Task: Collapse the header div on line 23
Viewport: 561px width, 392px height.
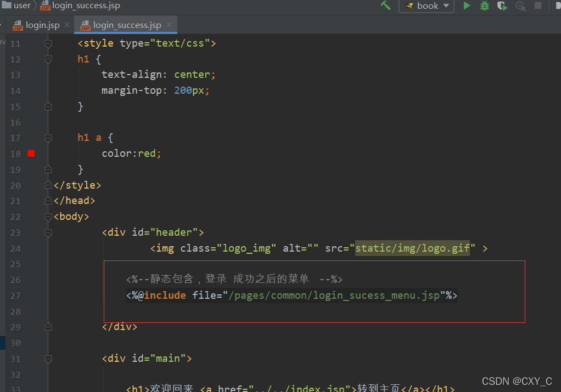Action: 48,232
